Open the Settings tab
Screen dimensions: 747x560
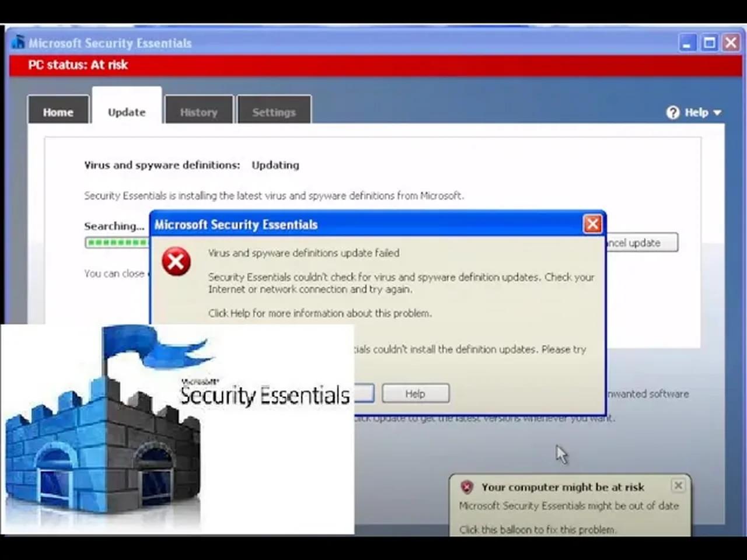pos(274,112)
